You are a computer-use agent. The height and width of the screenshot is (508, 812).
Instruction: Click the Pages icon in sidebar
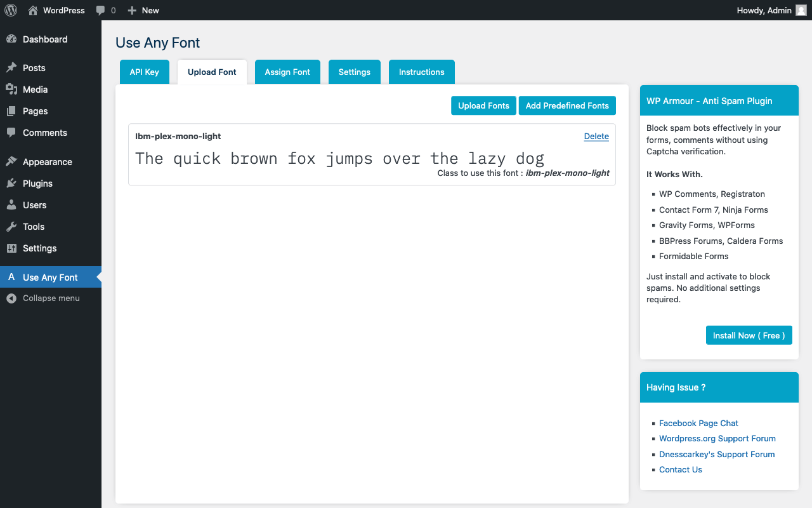[11, 111]
